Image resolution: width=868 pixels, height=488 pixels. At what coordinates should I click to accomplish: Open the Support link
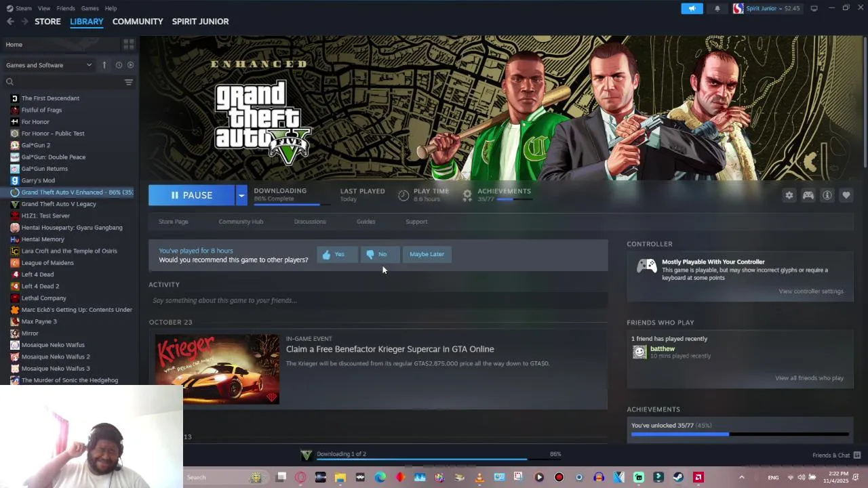click(x=416, y=222)
